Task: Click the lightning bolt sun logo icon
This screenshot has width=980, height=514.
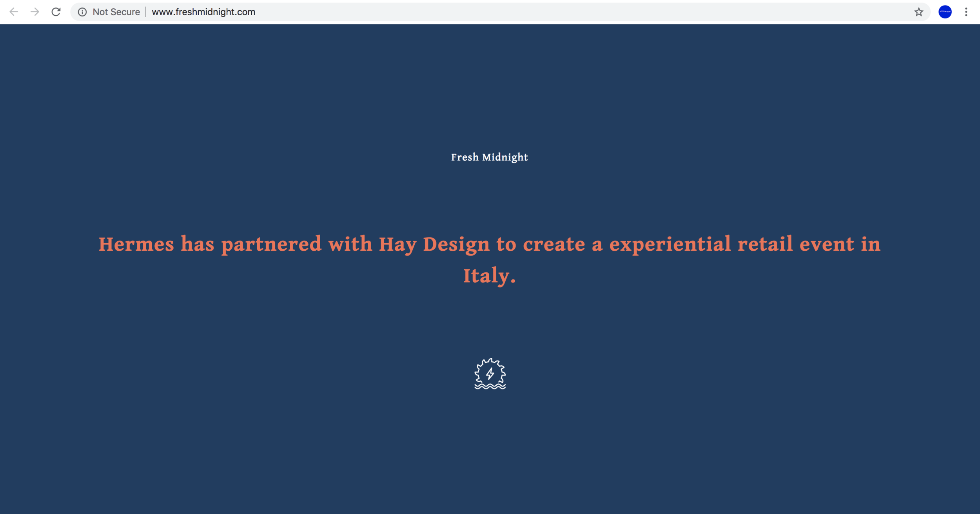Action: coord(490,374)
